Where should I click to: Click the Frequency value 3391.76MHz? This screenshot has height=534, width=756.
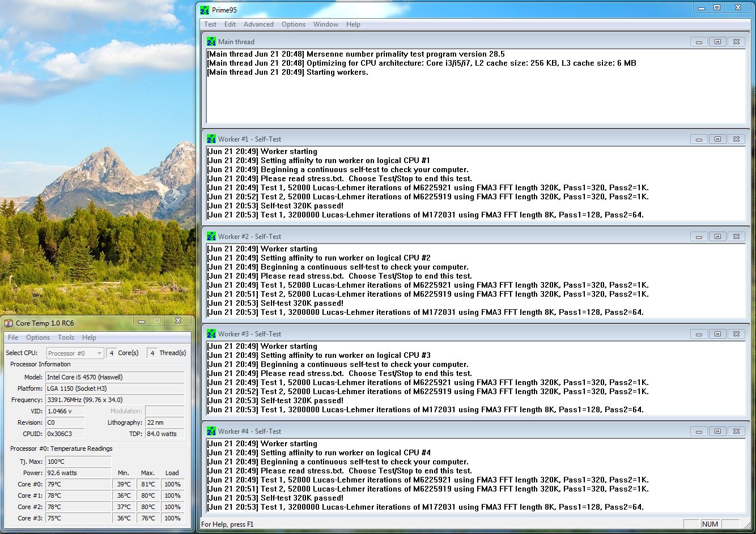pyautogui.click(x=115, y=400)
